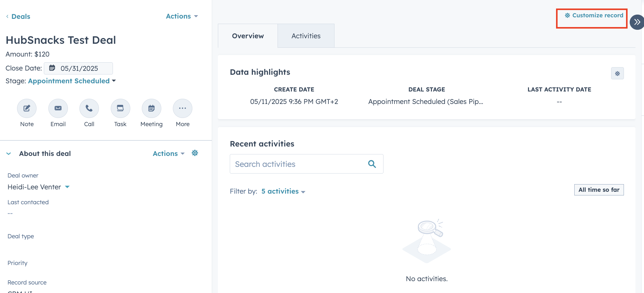The height and width of the screenshot is (293, 644).
Task: Open Actions dropdown in About this deal
Action: coord(169,153)
